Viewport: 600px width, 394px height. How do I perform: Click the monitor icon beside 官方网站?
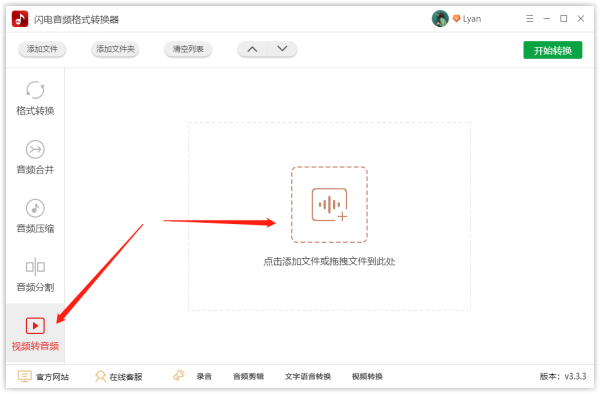click(24, 376)
